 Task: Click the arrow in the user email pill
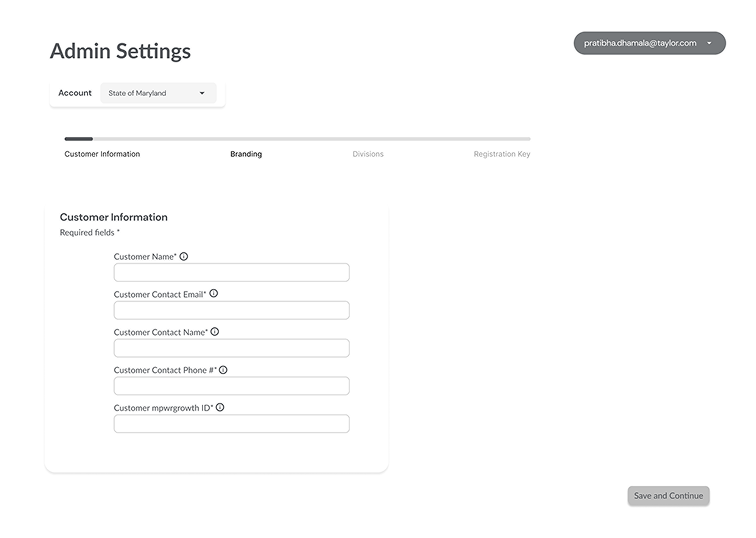pos(709,43)
